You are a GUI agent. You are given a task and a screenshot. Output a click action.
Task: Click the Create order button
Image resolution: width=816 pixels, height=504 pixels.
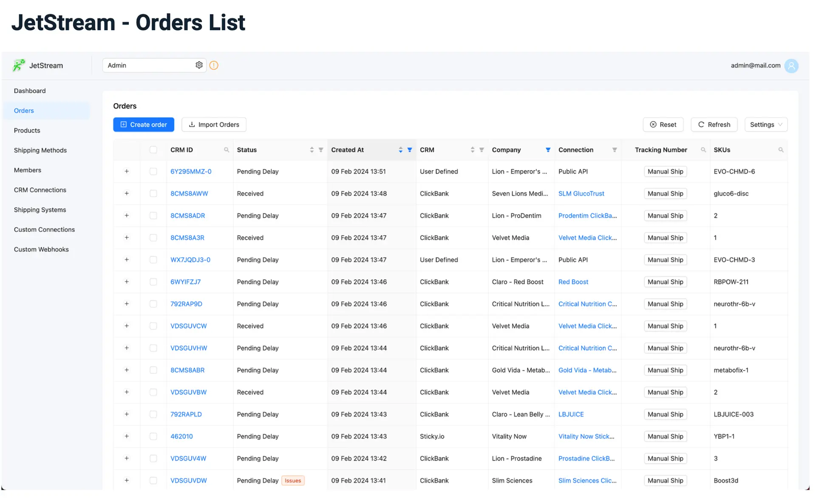[143, 124]
